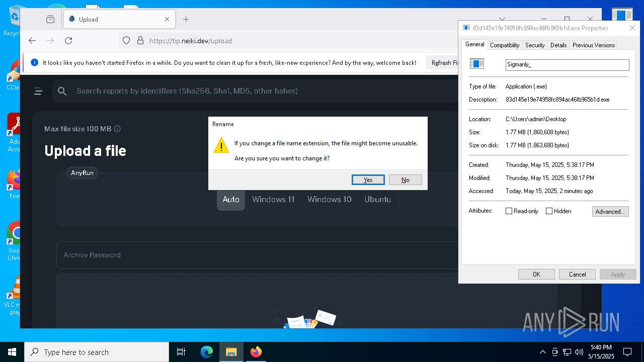Close the Upload tab
This screenshot has width=644, height=362.
(x=167, y=19)
